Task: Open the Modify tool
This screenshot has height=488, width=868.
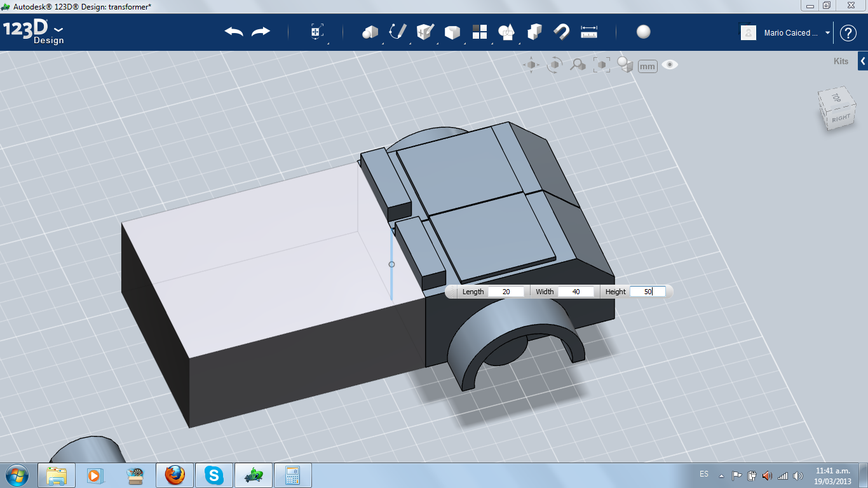Action: point(452,32)
